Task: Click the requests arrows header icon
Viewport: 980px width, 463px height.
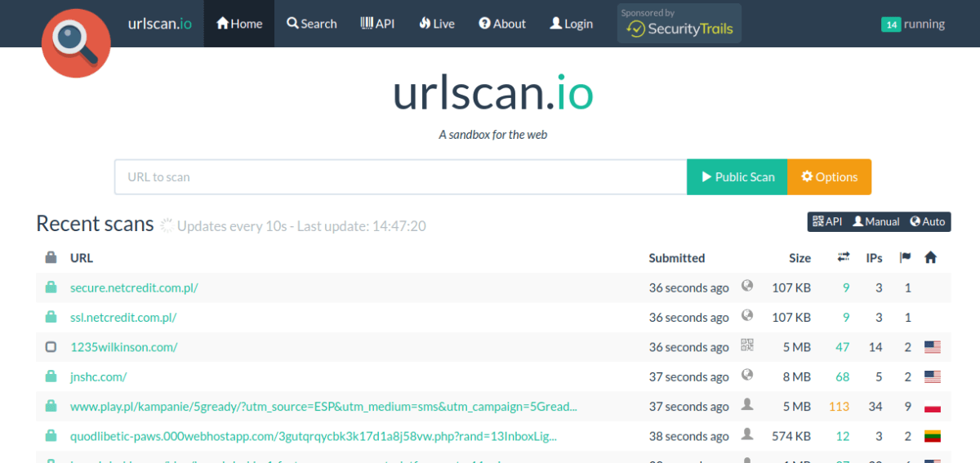Action: click(x=844, y=258)
